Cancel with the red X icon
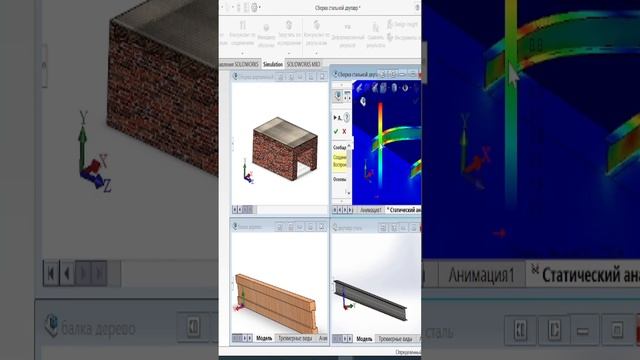 click(344, 131)
